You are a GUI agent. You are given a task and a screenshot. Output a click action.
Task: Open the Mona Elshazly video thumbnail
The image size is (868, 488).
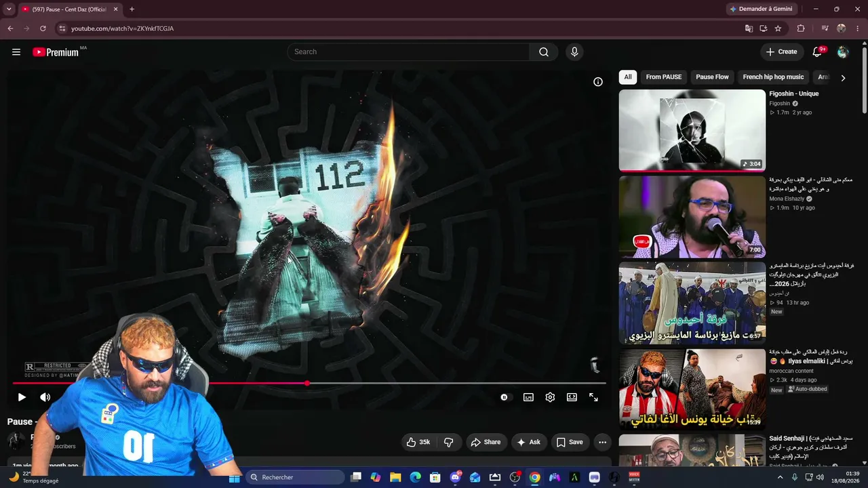[692, 217]
